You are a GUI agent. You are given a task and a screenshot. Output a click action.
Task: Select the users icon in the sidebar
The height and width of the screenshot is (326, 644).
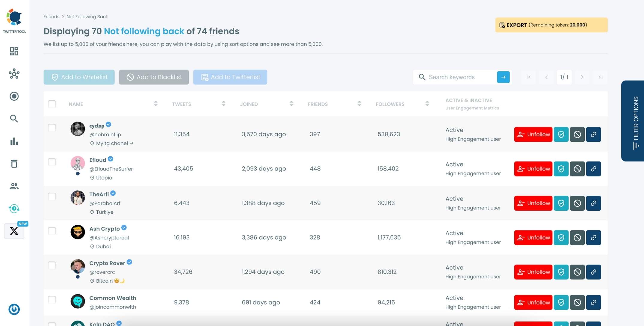pos(14,186)
